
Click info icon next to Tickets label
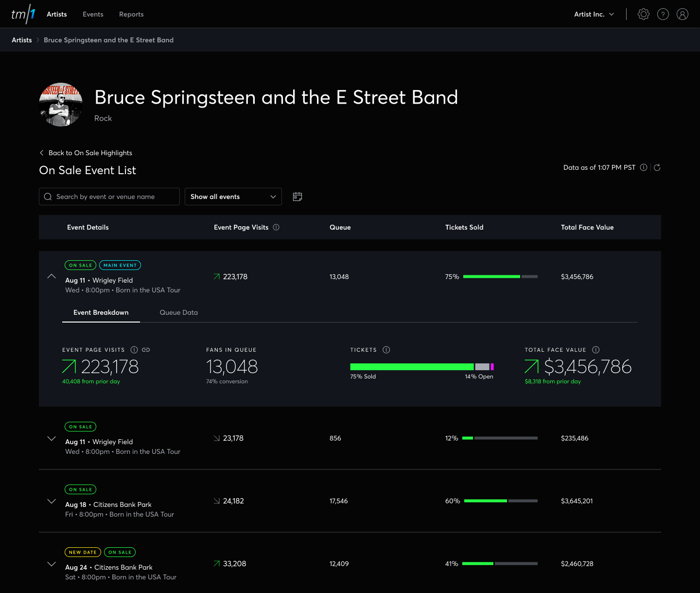386,350
